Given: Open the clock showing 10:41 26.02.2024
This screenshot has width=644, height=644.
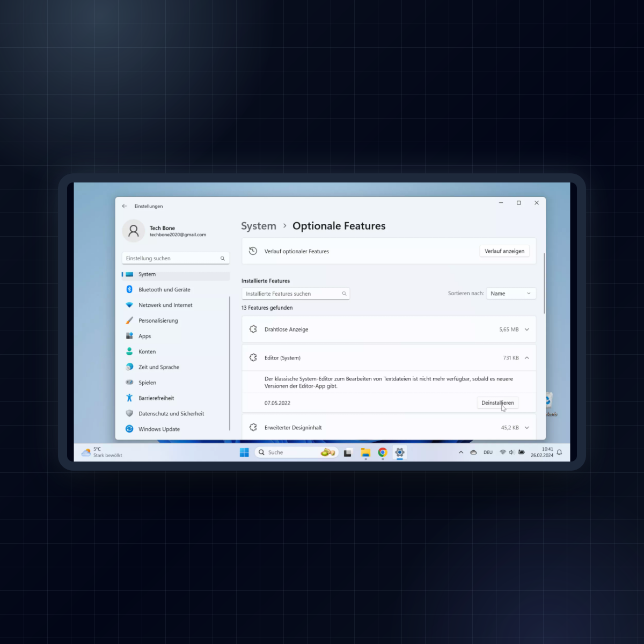Looking at the screenshot, I should [542, 452].
